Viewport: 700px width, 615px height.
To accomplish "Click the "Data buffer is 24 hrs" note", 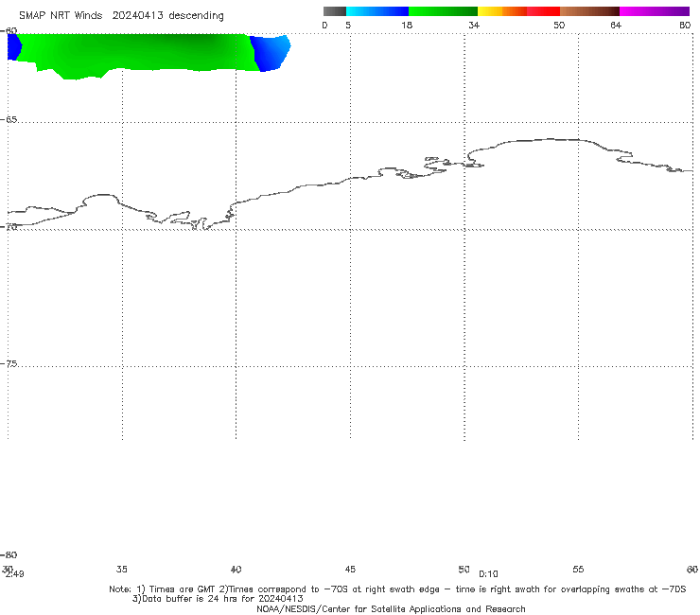I will coord(218,599).
